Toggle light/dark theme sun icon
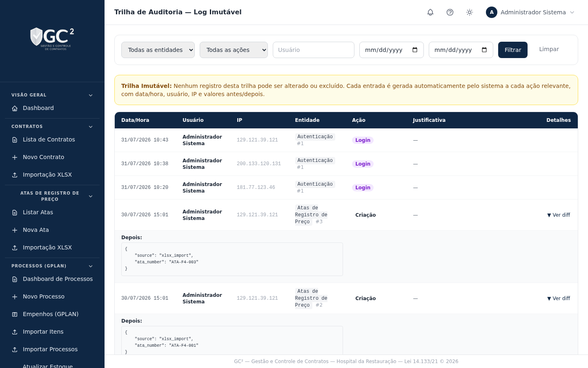588x368 pixels. pyautogui.click(x=470, y=12)
